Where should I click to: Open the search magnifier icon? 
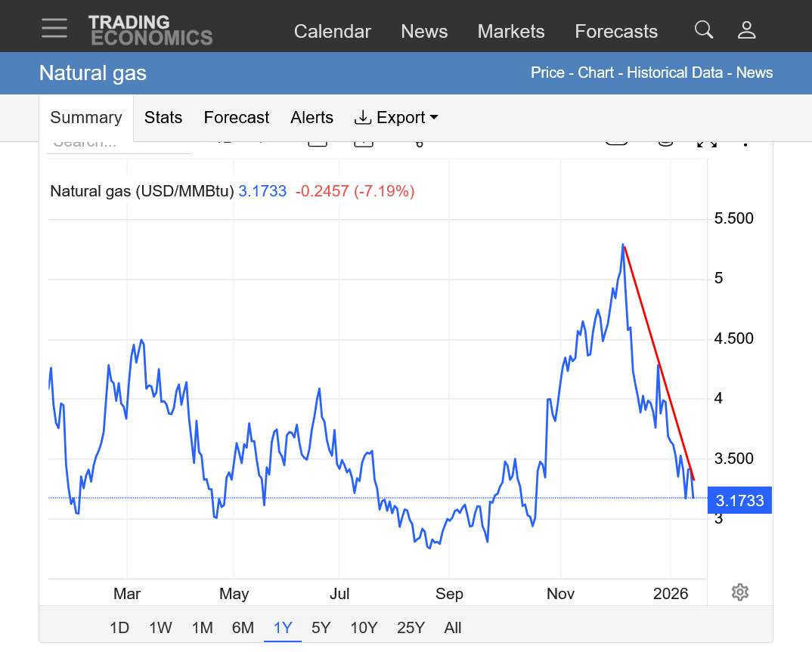click(703, 30)
